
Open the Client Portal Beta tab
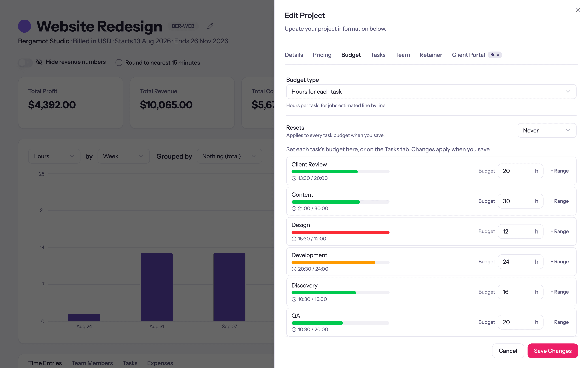(x=477, y=55)
